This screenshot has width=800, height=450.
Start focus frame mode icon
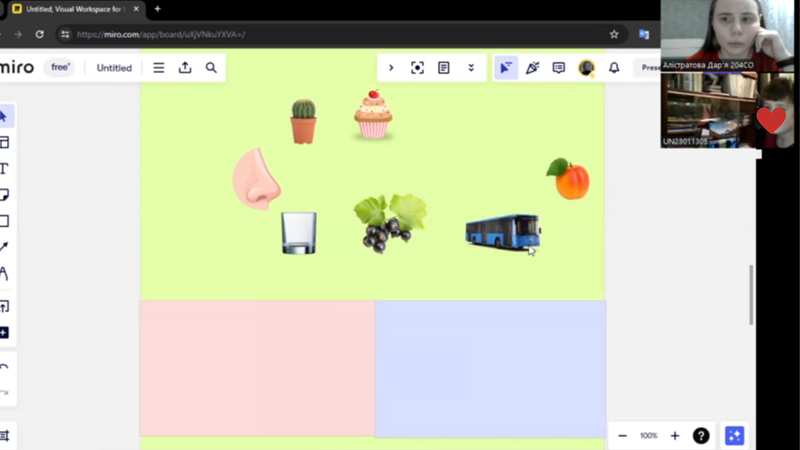tap(417, 68)
